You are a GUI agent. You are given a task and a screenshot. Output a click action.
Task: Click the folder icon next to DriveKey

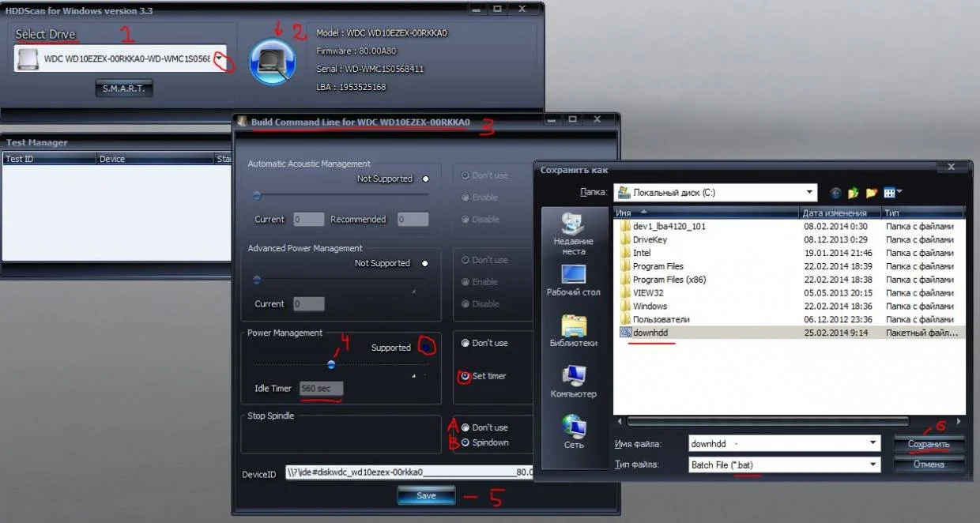pos(625,239)
